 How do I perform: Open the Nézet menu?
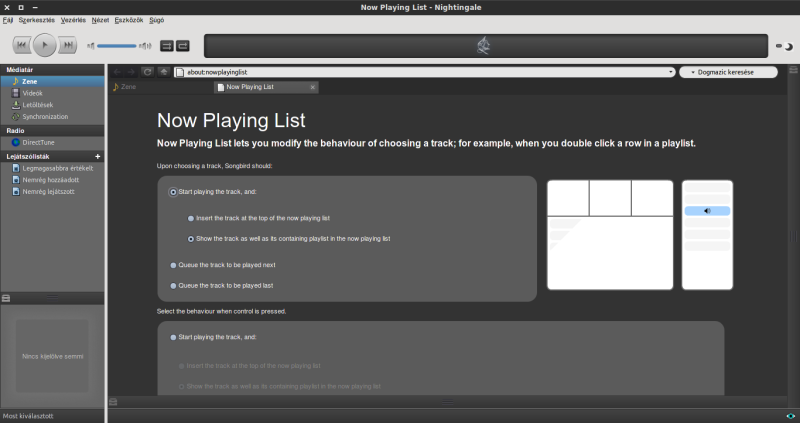click(x=100, y=20)
